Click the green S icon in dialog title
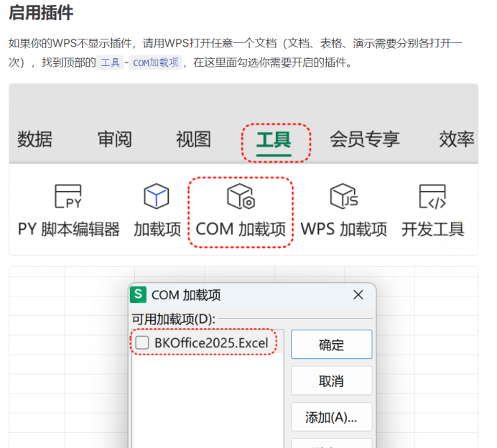Screen dimensions: 497x448 tap(139, 294)
